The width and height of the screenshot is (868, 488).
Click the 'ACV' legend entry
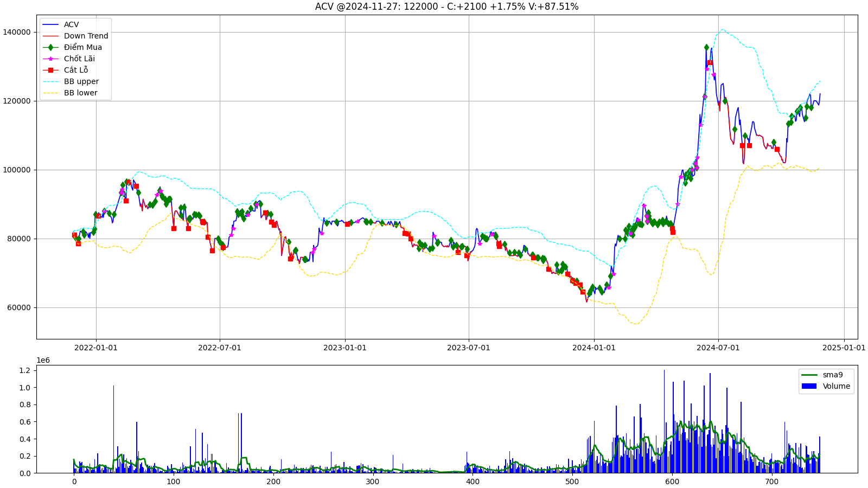71,24
